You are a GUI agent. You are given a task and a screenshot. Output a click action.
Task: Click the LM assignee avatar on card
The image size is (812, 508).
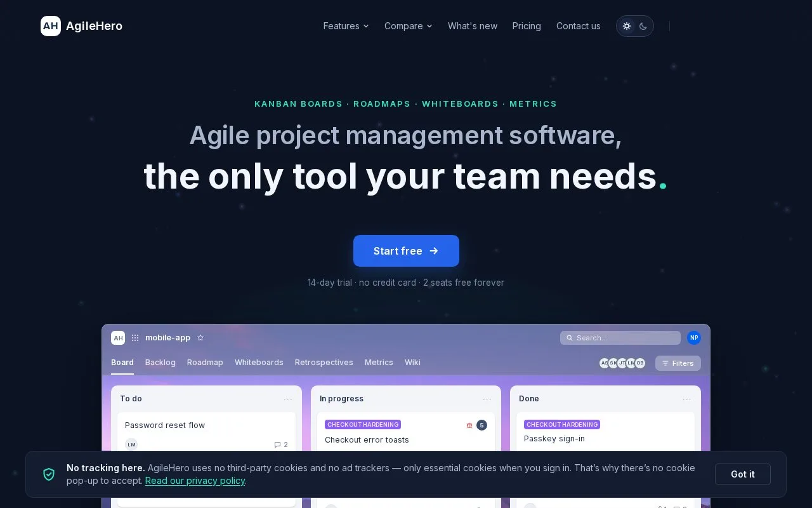[x=131, y=444]
